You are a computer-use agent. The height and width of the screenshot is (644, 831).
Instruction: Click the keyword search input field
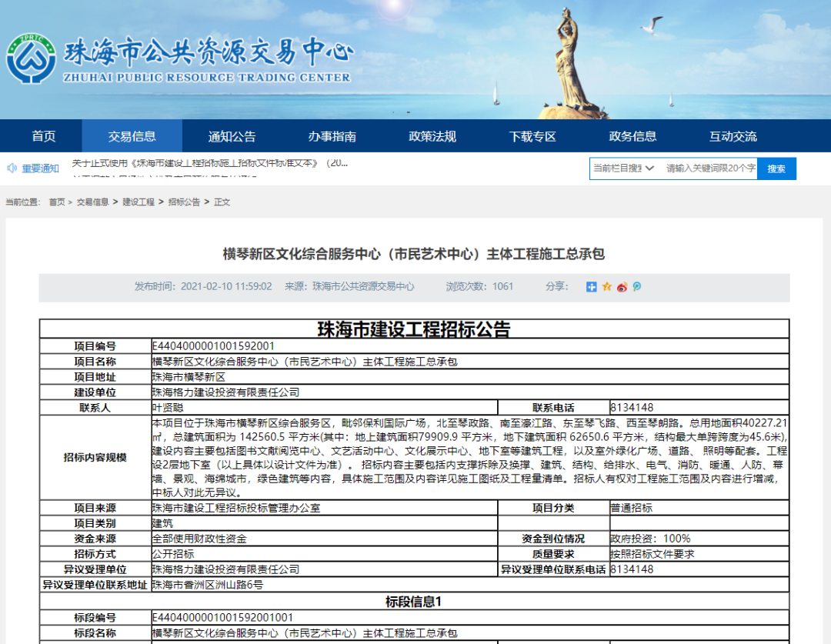[x=709, y=169]
